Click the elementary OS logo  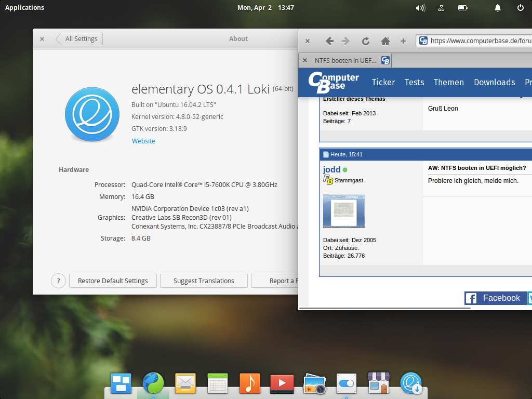tap(92, 114)
